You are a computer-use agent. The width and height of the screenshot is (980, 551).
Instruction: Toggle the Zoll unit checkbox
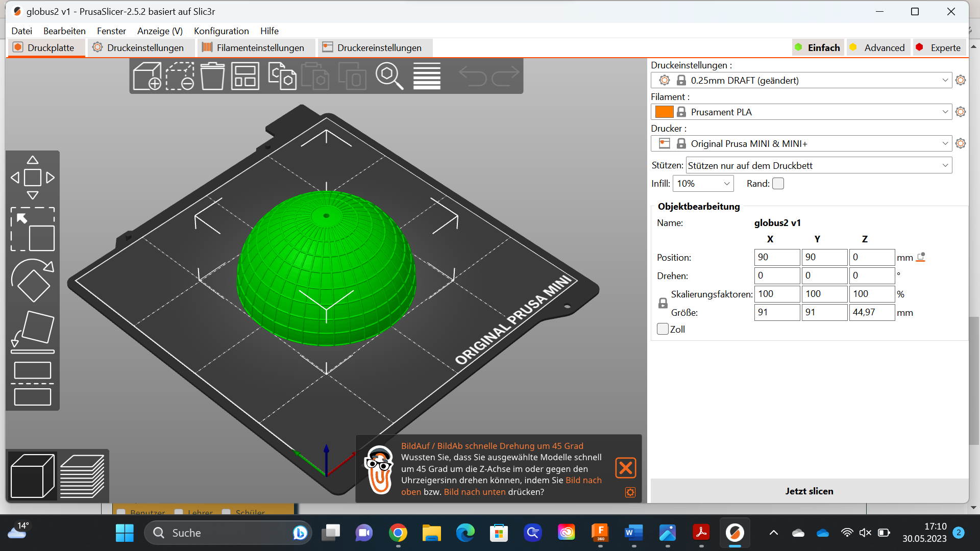click(x=662, y=329)
